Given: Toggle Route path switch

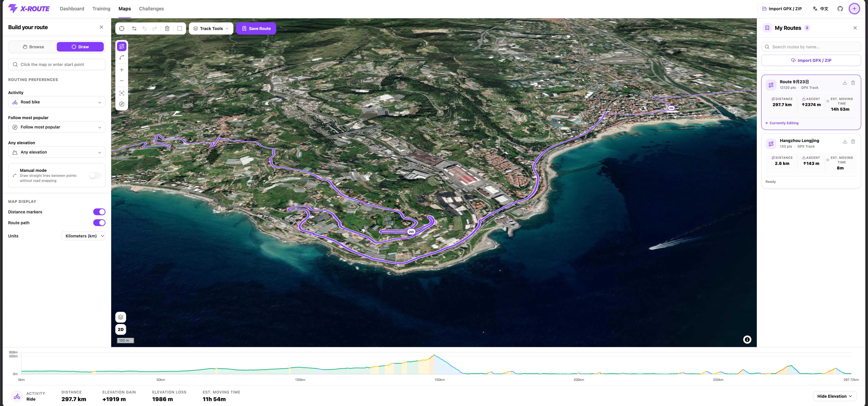Looking at the screenshot, I should [x=99, y=223].
